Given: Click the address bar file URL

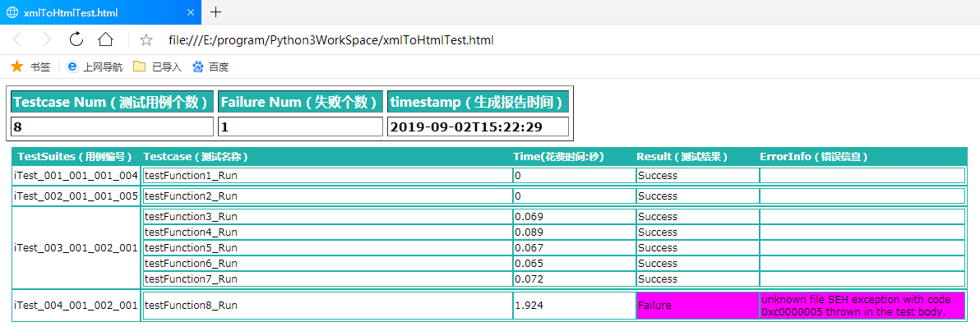Looking at the screenshot, I should [331, 40].
